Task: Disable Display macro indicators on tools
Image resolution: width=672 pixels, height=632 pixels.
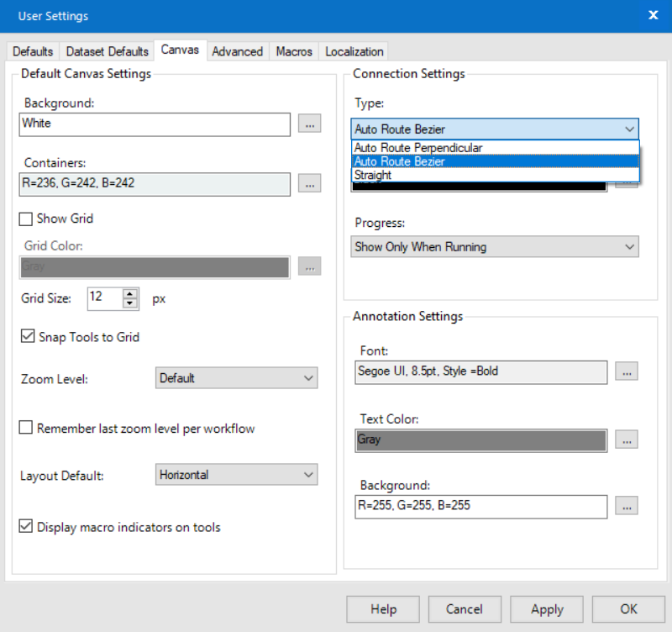Action: click(x=27, y=528)
